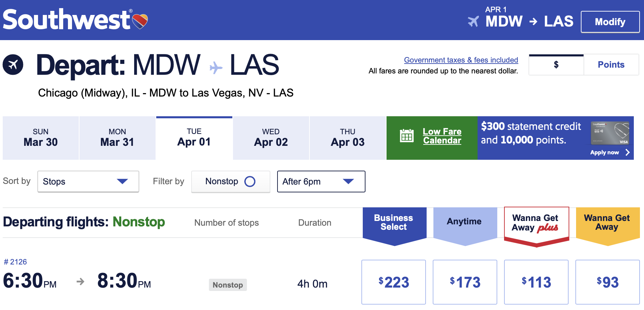Image resolution: width=644 pixels, height=310 pixels.
Task: Switch fares to Points display
Action: (611, 65)
